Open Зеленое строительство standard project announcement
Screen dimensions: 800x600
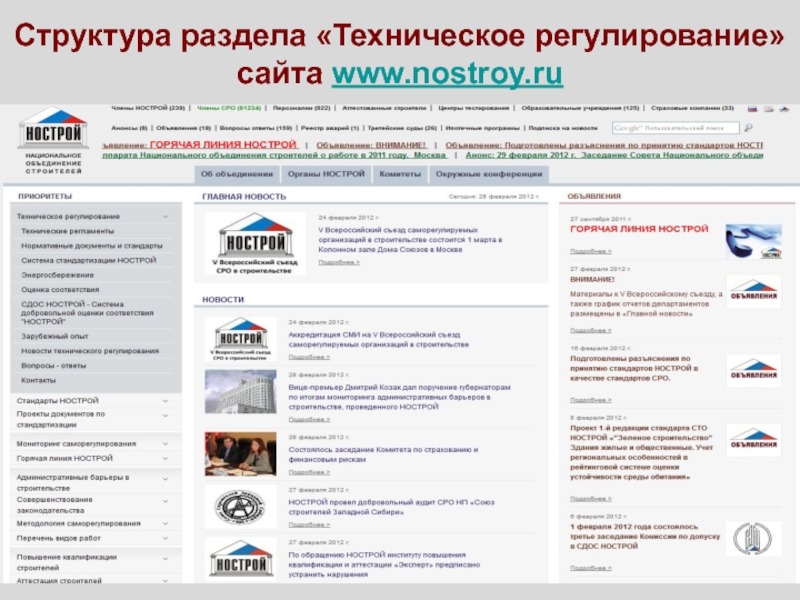point(641,453)
